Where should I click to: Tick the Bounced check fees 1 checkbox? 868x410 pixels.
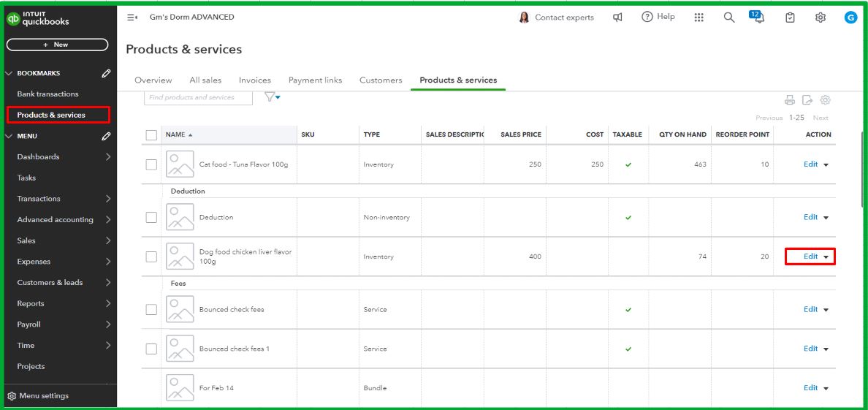tap(151, 349)
